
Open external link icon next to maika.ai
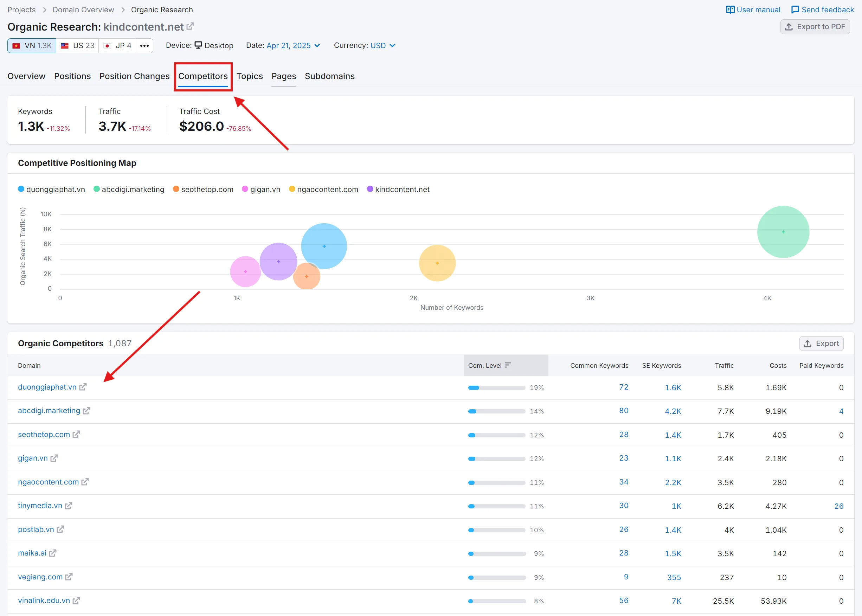tap(53, 553)
